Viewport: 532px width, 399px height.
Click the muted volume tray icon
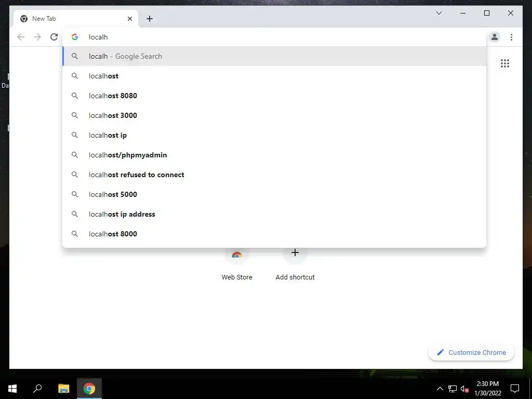(x=464, y=389)
